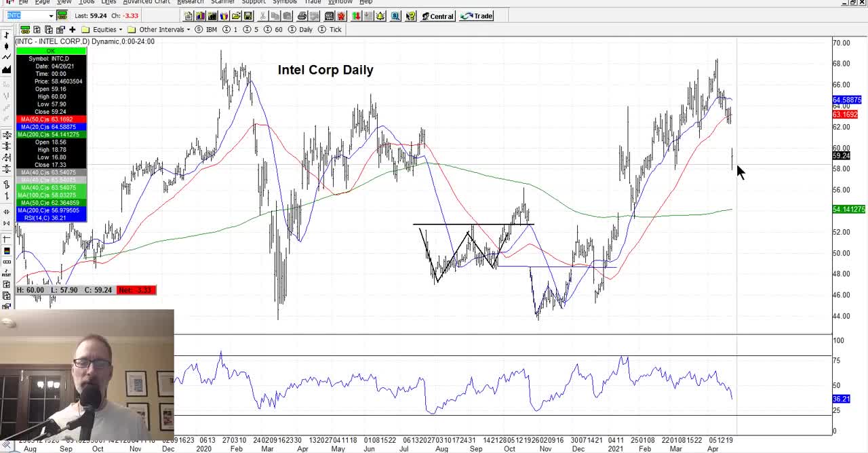868x453 pixels.
Task: Click the 54.141275 green price axis label
Action: 848,210
